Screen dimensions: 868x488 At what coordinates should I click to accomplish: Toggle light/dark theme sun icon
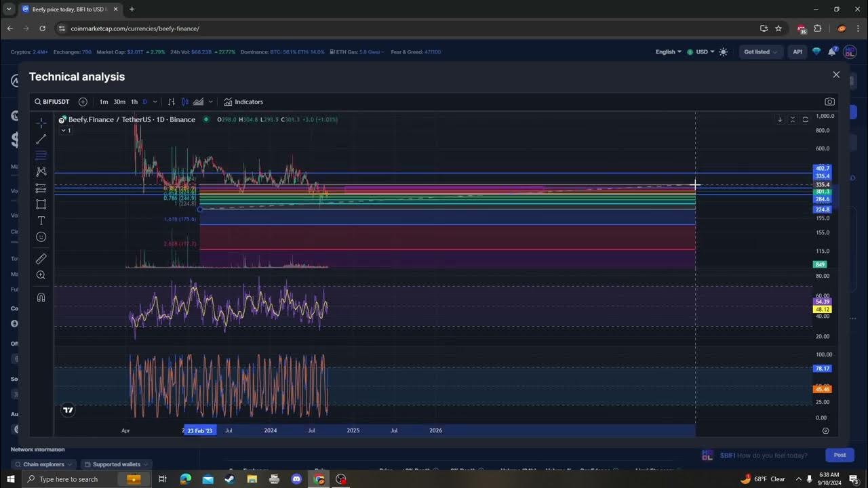[723, 52]
